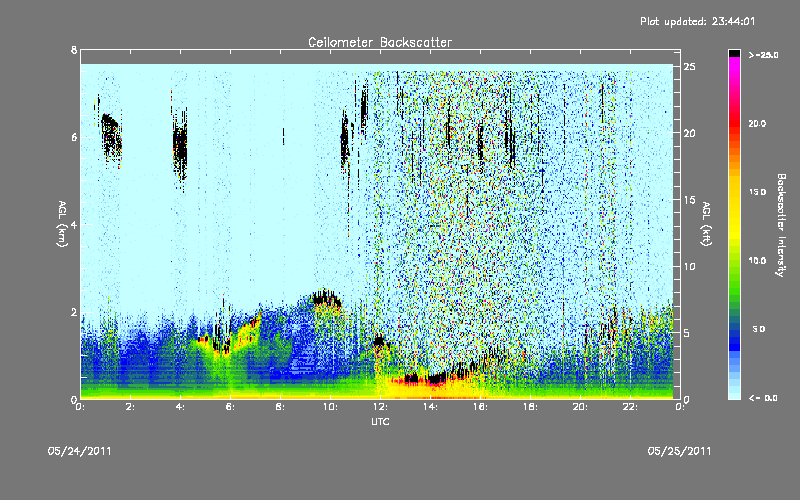800x500 pixels.
Task: Click the '<= 0.0' colorbar bottom value
Action: [x=763, y=398]
